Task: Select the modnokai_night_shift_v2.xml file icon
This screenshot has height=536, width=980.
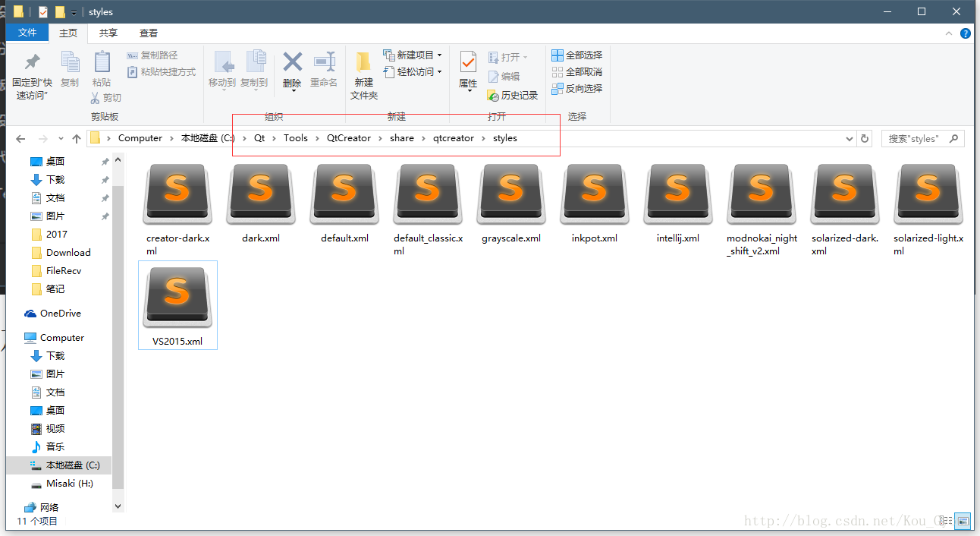Action: [x=762, y=194]
